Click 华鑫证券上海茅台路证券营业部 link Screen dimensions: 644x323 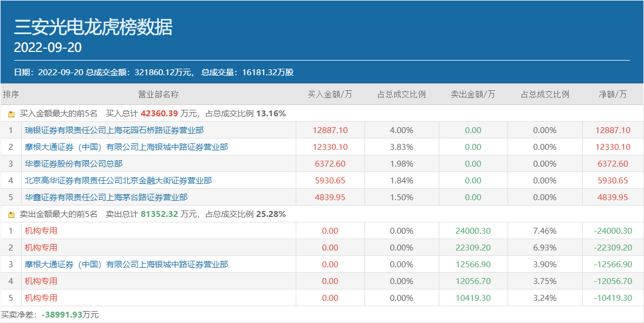pyautogui.click(x=106, y=197)
